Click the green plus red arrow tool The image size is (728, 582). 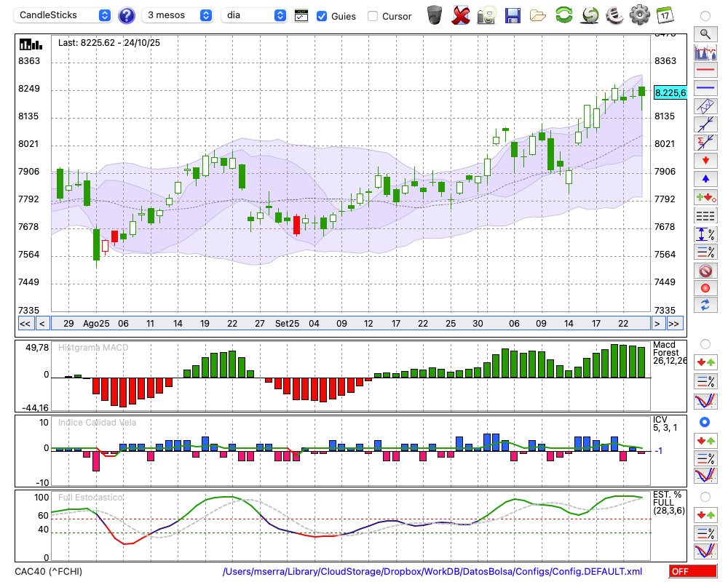705,197
